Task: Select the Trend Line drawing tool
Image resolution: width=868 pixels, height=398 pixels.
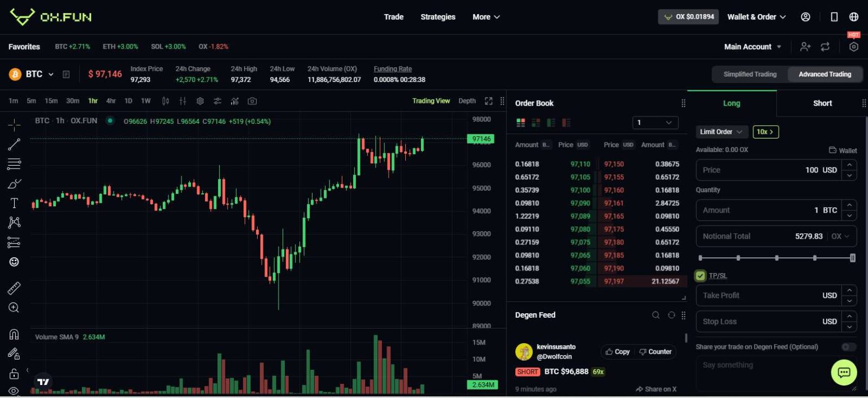Action: (x=14, y=144)
